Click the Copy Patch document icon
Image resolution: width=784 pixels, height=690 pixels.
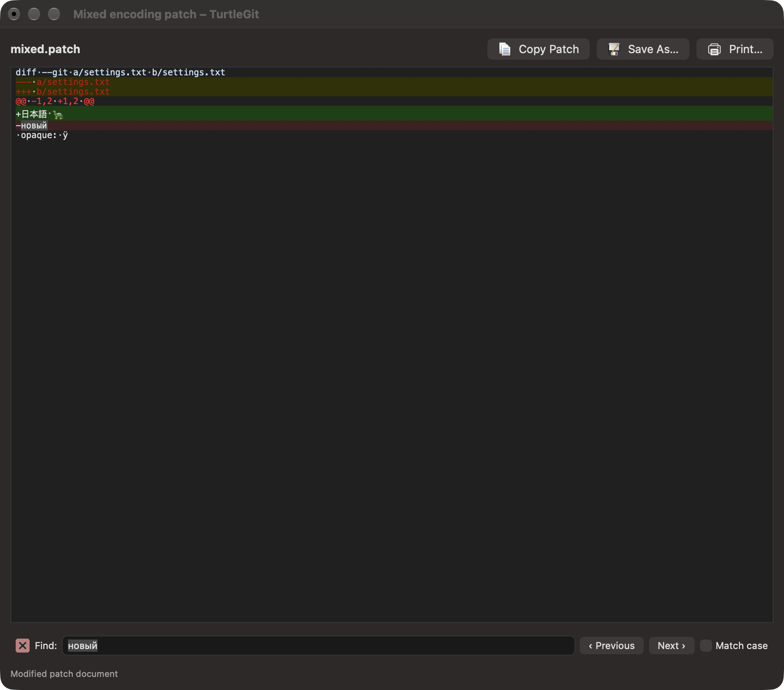coord(505,49)
